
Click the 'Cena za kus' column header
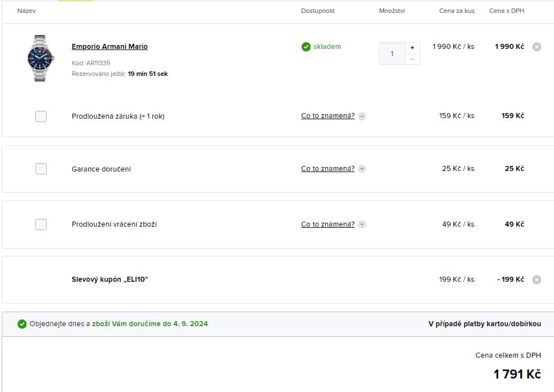(457, 11)
